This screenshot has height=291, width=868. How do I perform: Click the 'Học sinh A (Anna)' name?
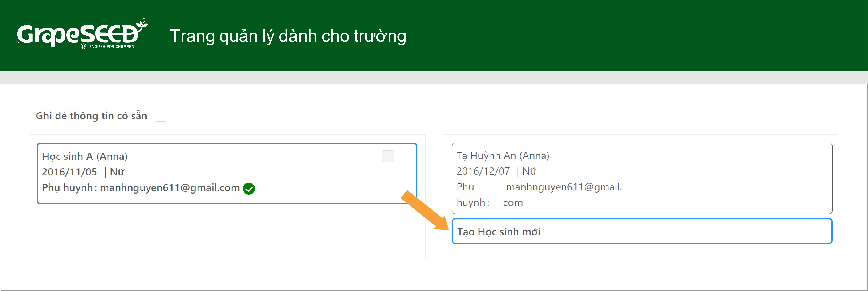click(85, 156)
